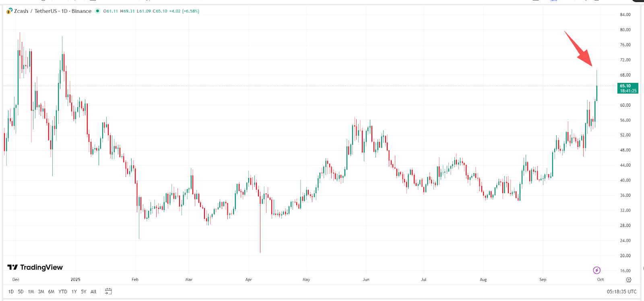Switch to the YTD range tab
This screenshot has width=644, height=301.
(63, 291)
